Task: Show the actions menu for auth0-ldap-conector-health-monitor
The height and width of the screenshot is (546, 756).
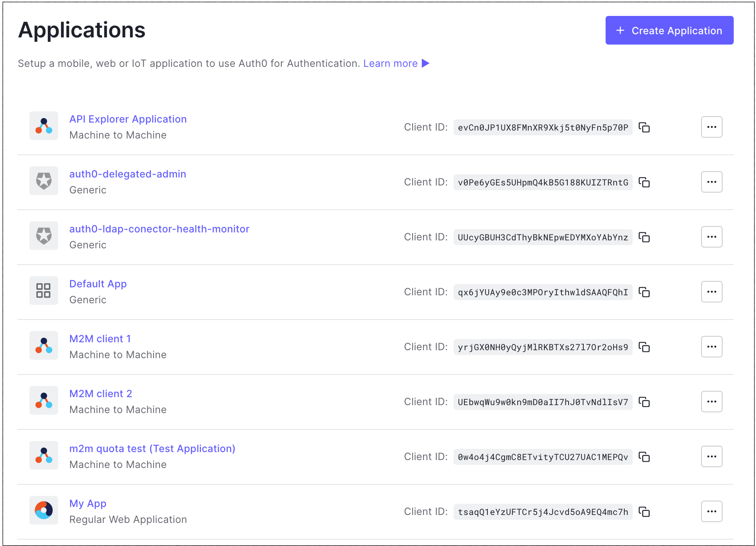Action: tap(711, 237)
